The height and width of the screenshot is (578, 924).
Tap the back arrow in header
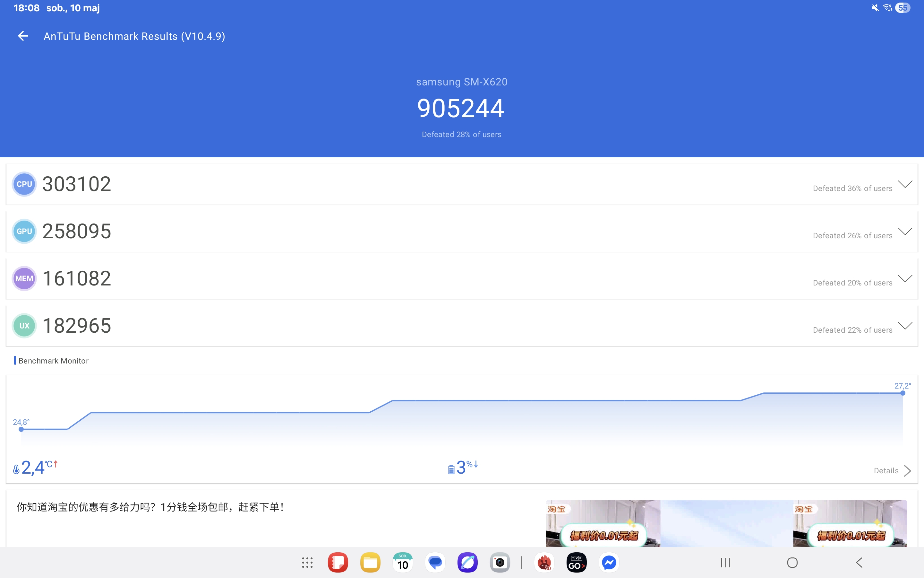[23, 36]
